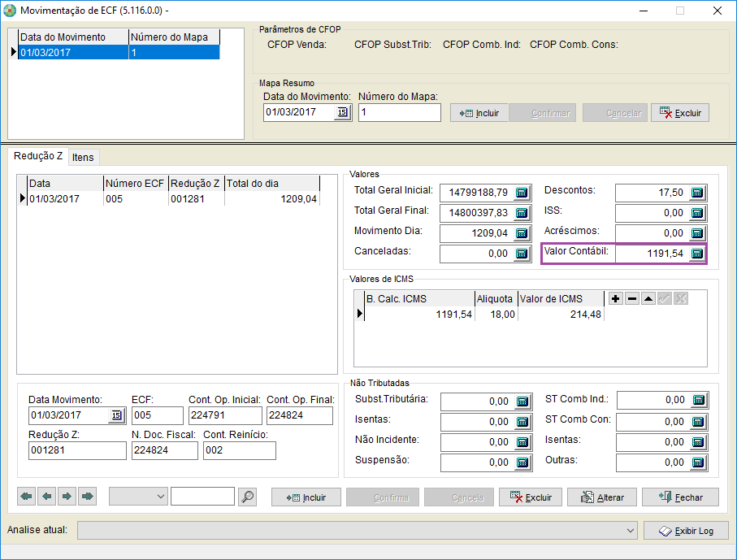Click the Descontos calculator icon

[696, 193]
